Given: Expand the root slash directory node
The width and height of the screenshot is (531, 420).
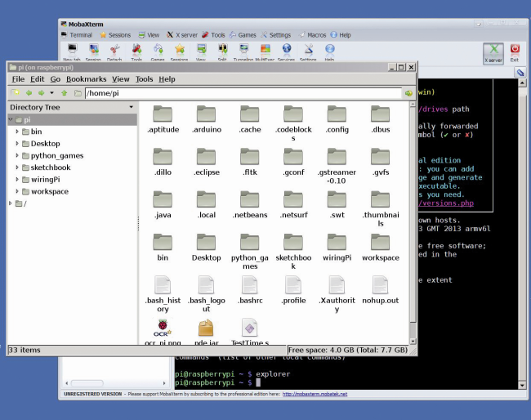Looking at the screenshot, I should (10, 203).
